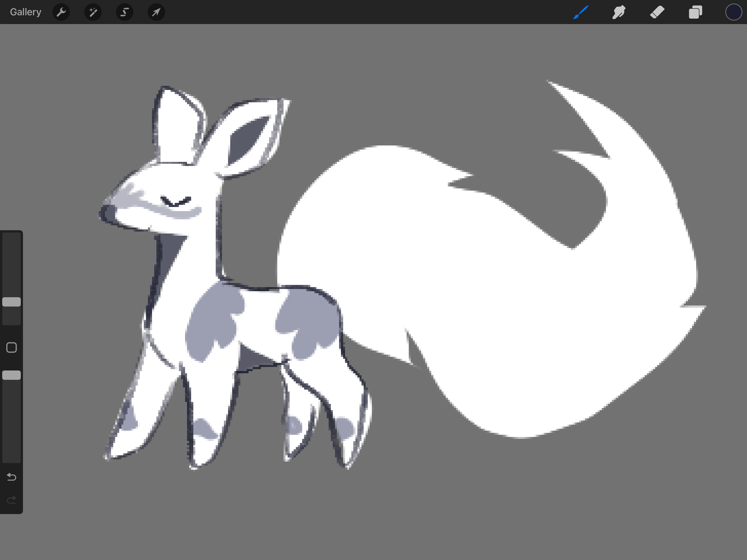Undo the last stroke

tap(11, 477)
